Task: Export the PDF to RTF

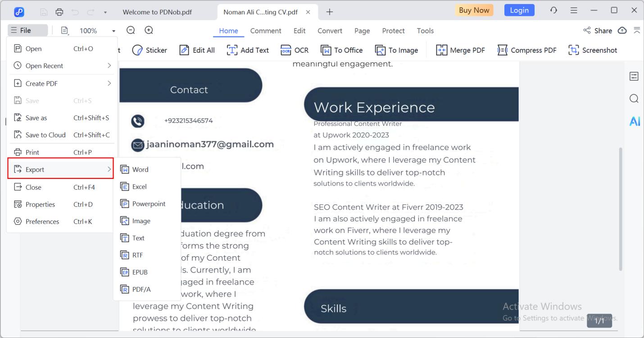Action: coord(147,255)
